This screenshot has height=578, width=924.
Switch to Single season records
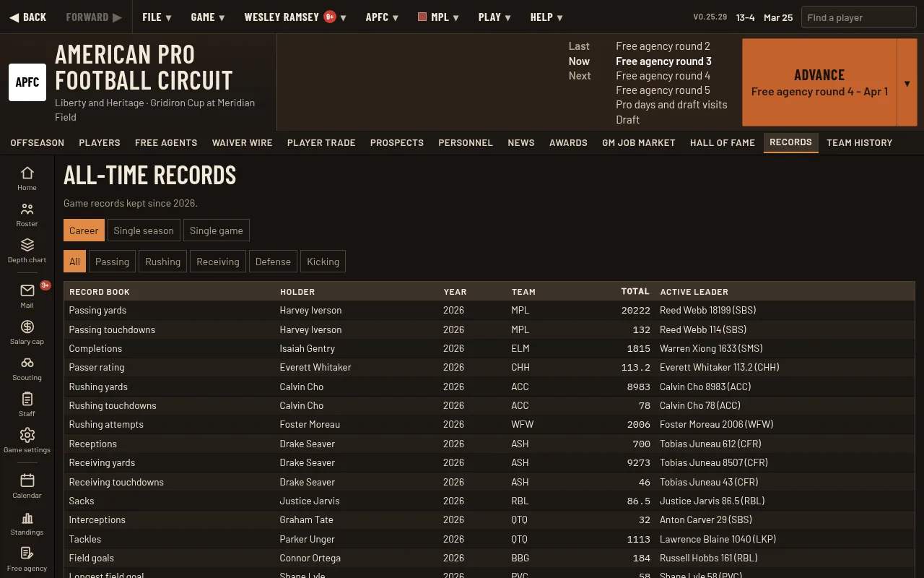(x=144, y=230)
